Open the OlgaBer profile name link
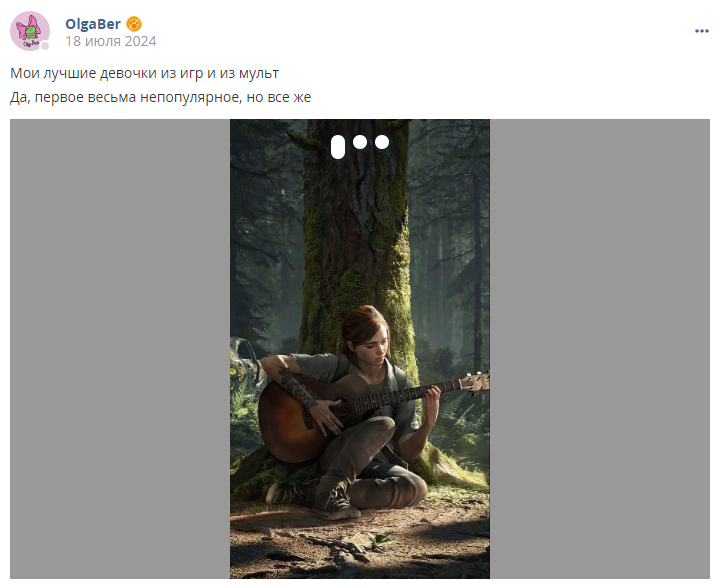This screenshot has height=587, width=722. (93, 24)
